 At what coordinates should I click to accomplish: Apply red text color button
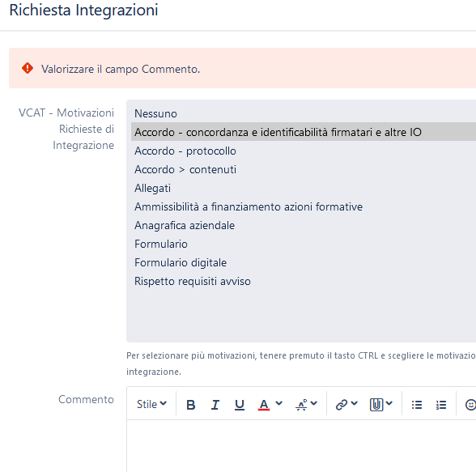[264, 405]
